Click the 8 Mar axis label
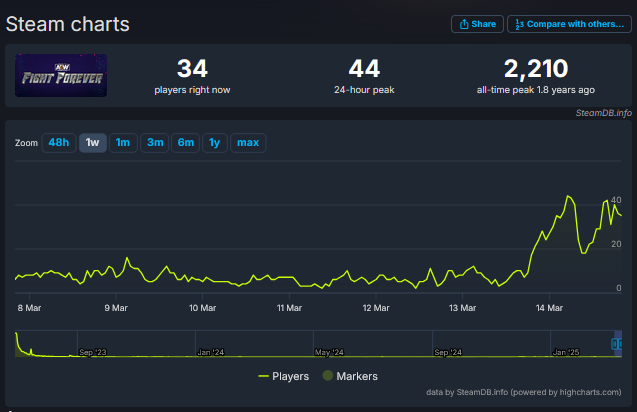637x412 pixels. (29, 308)
